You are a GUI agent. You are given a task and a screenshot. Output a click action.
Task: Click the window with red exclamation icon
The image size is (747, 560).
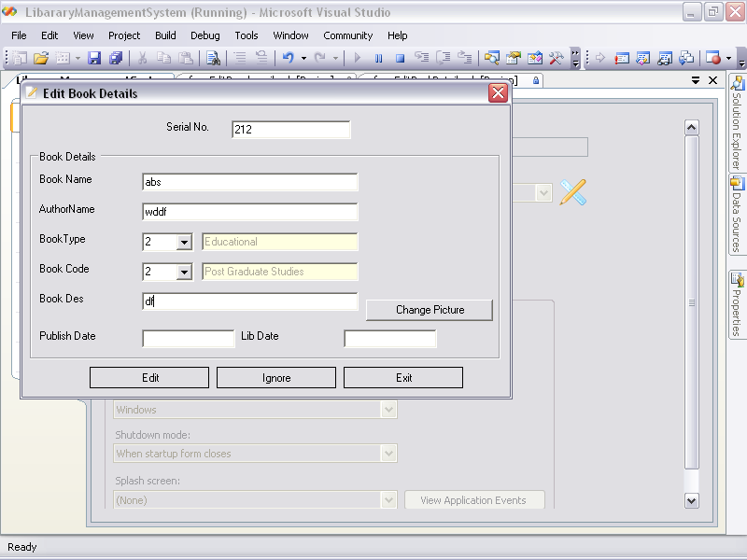[622, 58]
